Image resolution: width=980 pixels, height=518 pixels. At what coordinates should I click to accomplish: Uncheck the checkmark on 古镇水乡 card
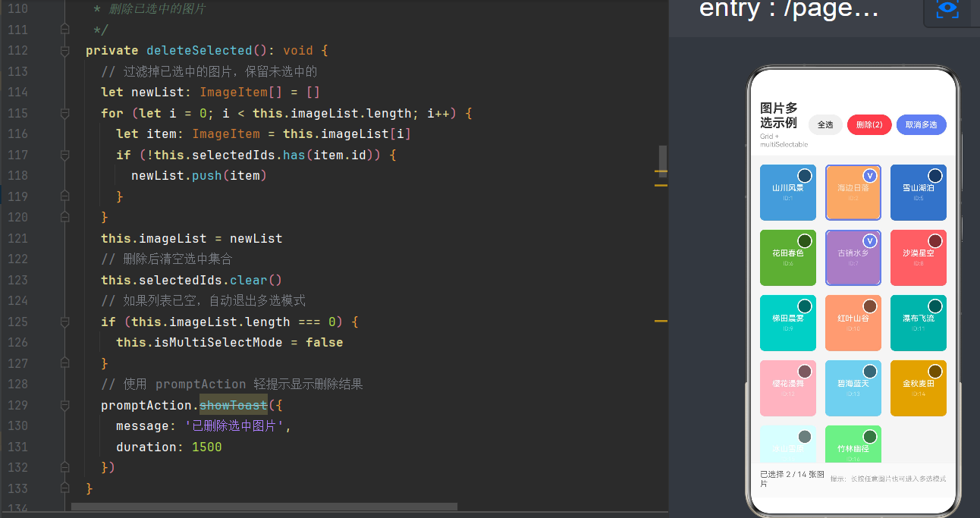pyautogui.click(x=870, y=241)
